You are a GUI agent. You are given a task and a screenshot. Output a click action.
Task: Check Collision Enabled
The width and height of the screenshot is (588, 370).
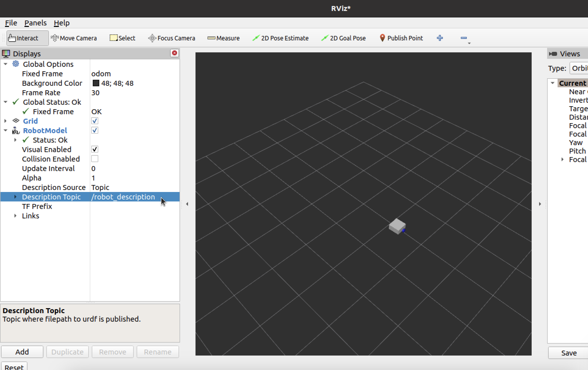coord(95,159)
